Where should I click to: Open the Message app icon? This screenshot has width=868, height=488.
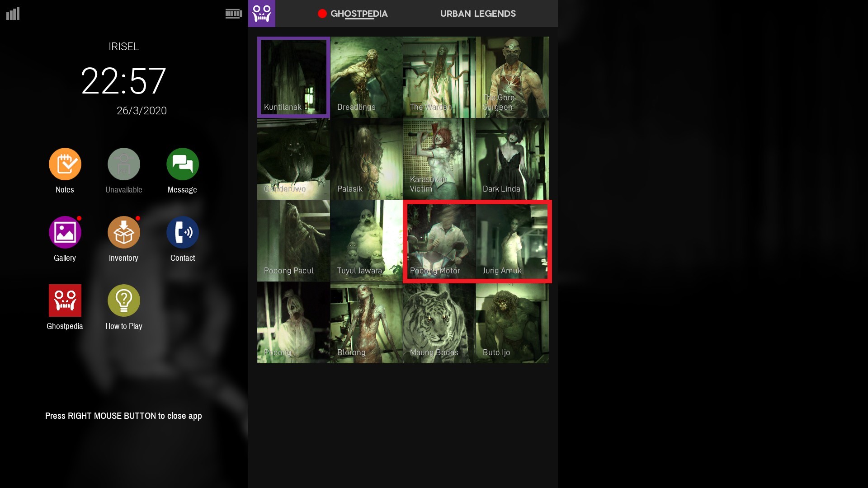(x=182, y=164)
